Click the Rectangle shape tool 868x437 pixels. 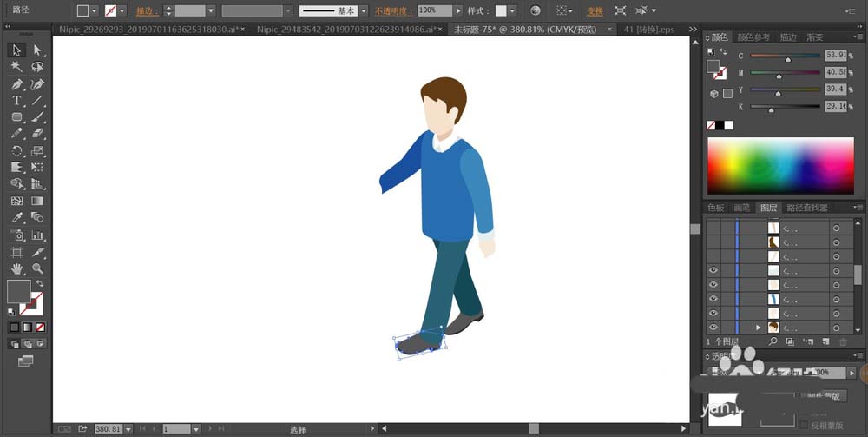coord(16,117)
